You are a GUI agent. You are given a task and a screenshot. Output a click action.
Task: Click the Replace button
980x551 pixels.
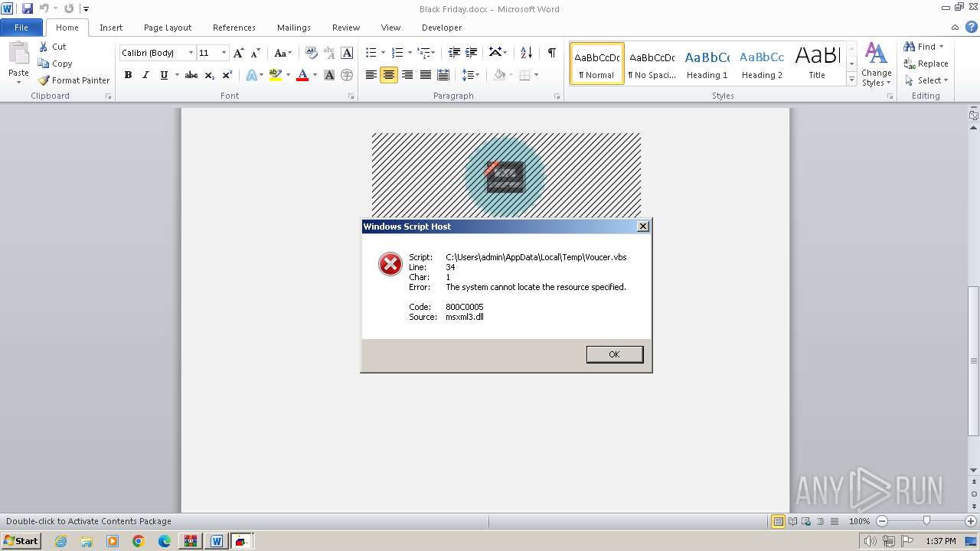(926, 64)
